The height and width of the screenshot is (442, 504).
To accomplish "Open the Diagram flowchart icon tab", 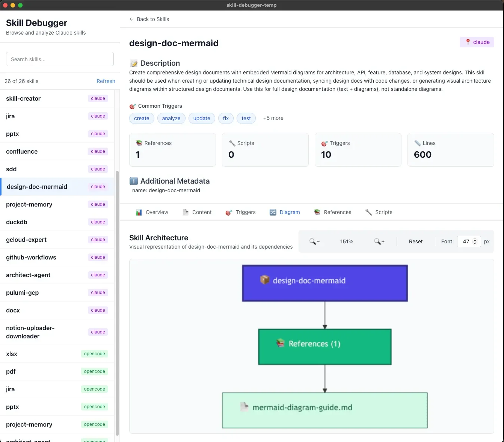I will click(273, 212).
